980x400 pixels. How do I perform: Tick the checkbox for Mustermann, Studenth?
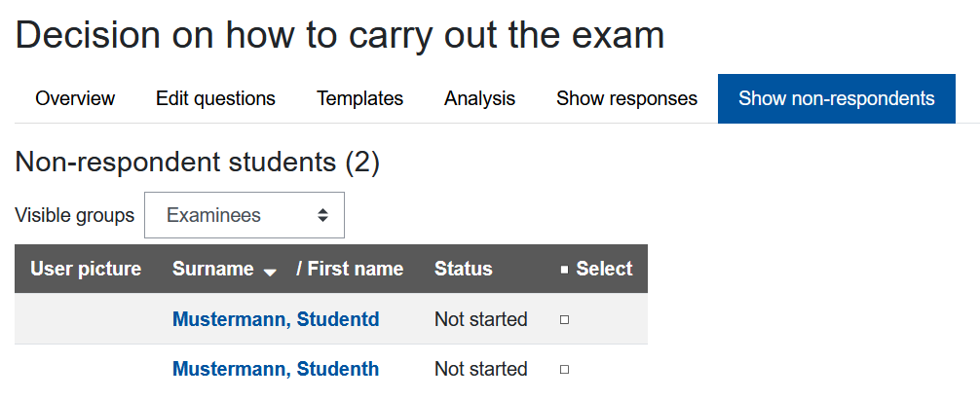pyautogui.click(x=565, y=369)
